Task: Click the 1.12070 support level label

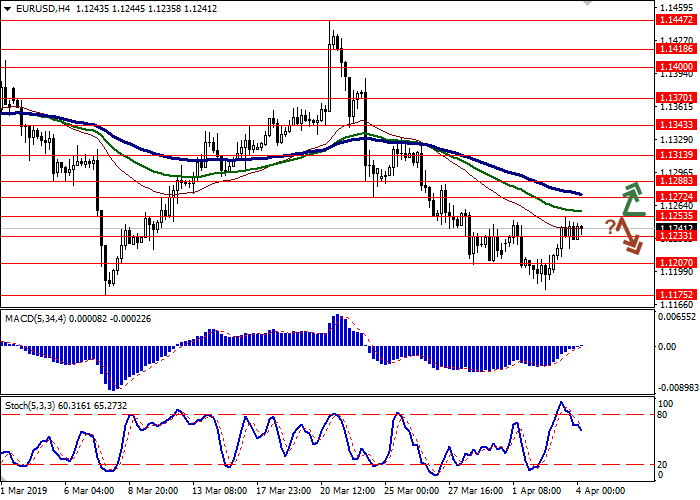Action: pyautogui.click(x=676, y=263)
